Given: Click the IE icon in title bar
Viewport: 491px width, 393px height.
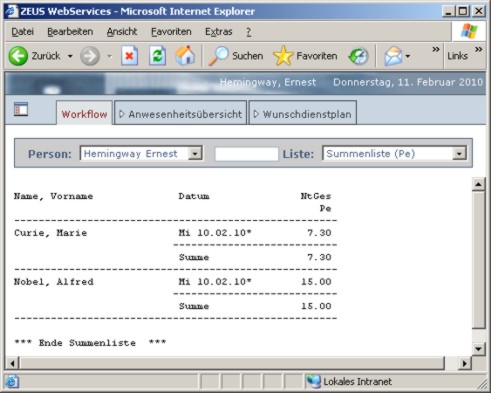Looking at the screenshot, I should pyautogui.click(x=12, y=11).
